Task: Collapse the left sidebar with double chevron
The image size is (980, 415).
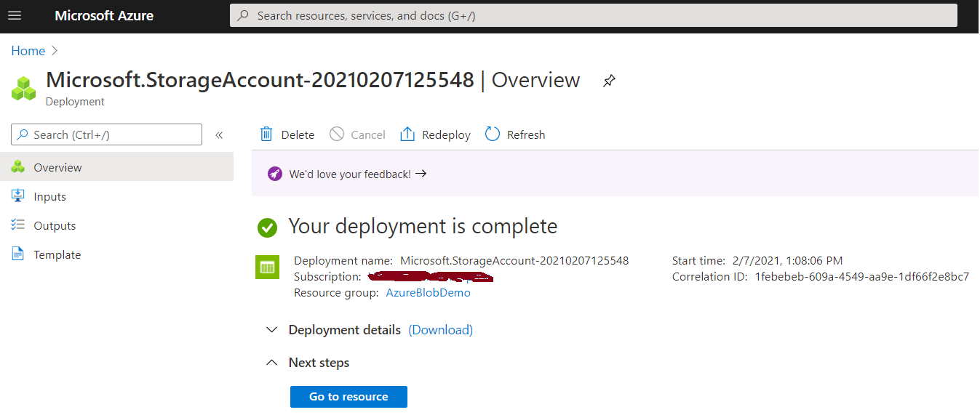Action: 219,134
